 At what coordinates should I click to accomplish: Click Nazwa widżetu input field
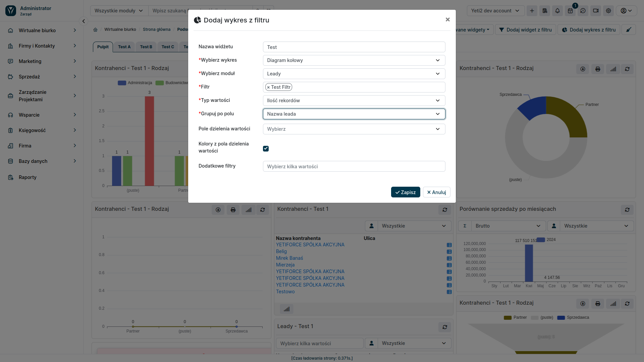click(x=354, y=47)
